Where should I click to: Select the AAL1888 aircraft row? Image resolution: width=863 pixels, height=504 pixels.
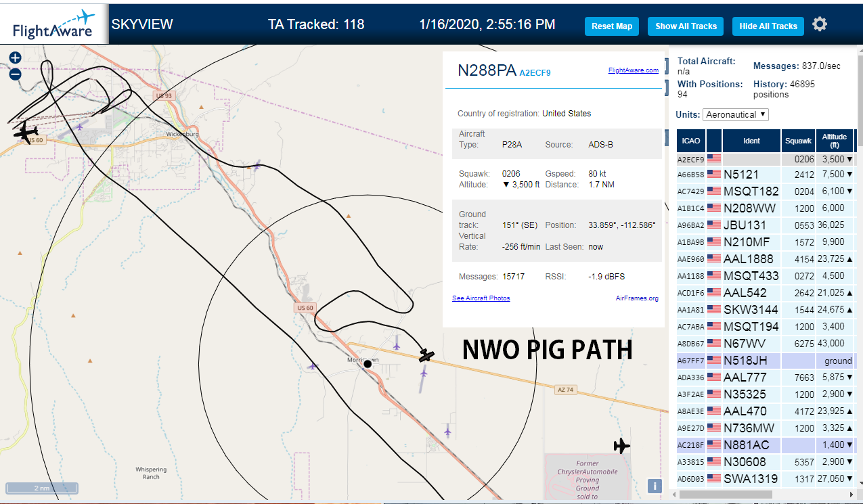click(x=765, y=259)
